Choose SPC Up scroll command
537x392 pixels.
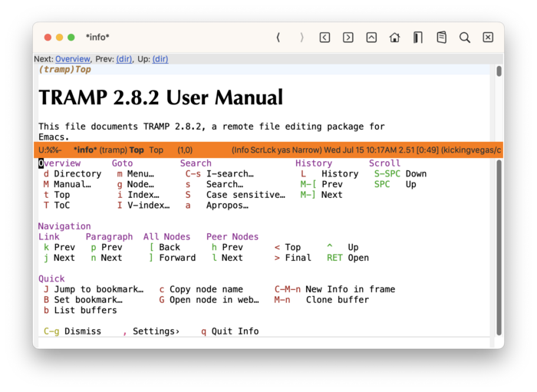(x=395, y=185)
